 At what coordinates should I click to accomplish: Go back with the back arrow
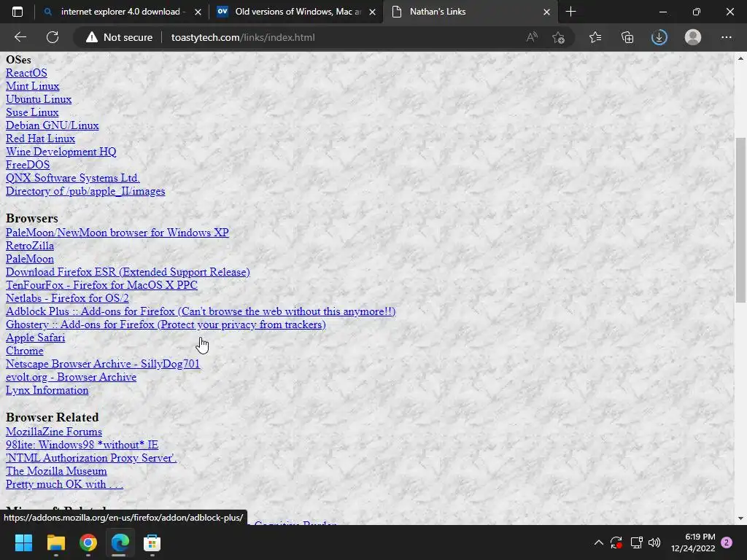coord(20,37)
